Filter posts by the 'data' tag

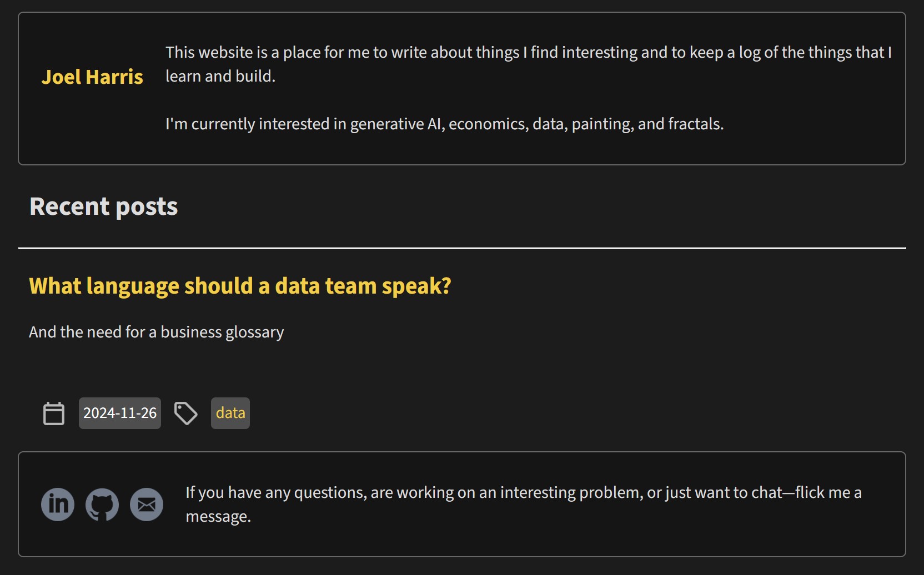[230, 413]
